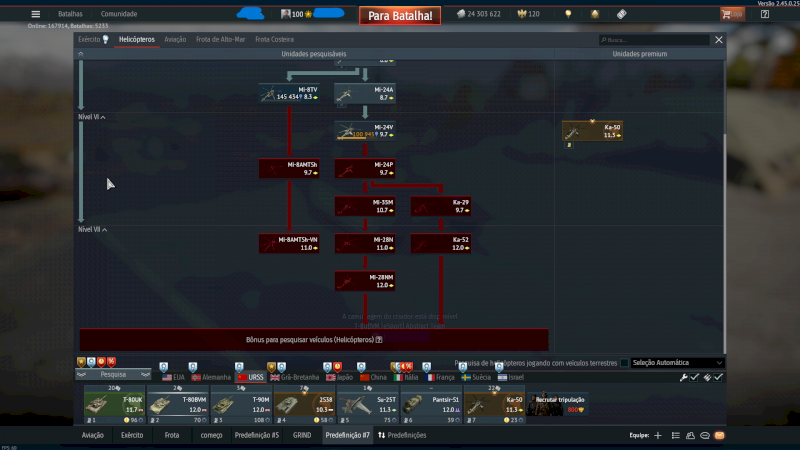This screenshot has height=450, width=800.
Task: Select the Mi-28NM helicopter node
Action: pos(365,281)
